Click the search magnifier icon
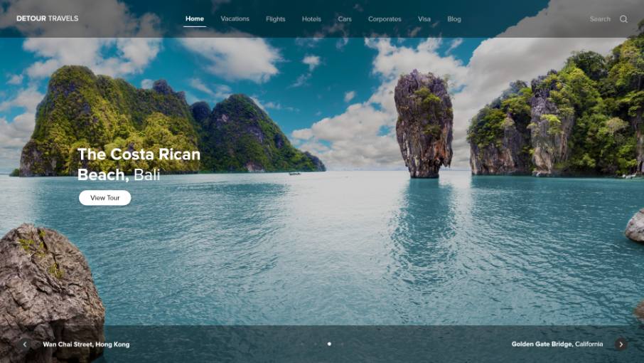Viewport: 644px width, 363px height. (x=623, y=19)
